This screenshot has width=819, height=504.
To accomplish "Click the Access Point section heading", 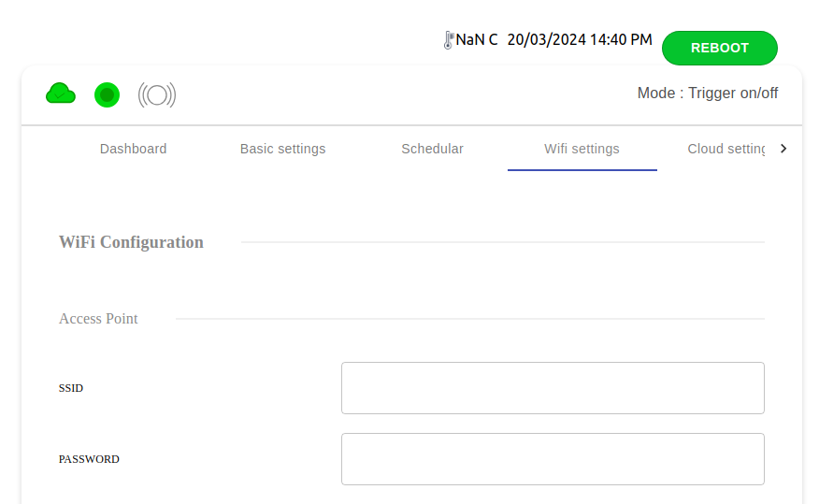I will (x=98, y=319).
